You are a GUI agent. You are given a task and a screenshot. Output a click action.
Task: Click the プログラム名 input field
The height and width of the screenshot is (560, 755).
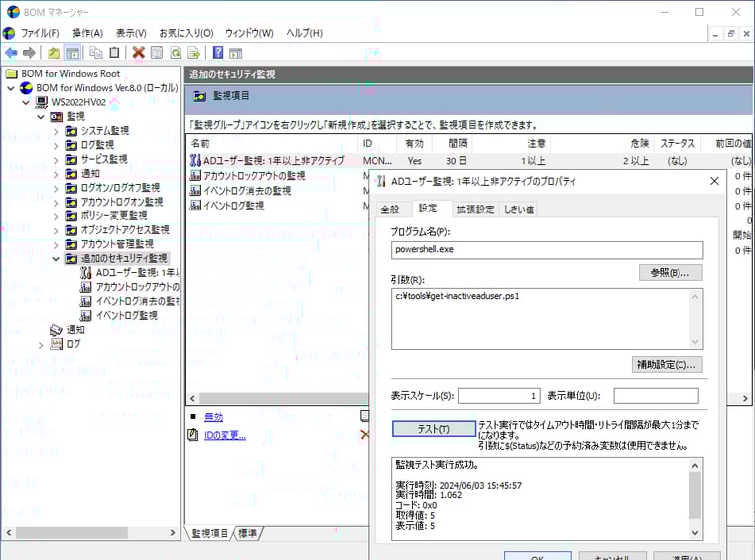coord(547,250)
